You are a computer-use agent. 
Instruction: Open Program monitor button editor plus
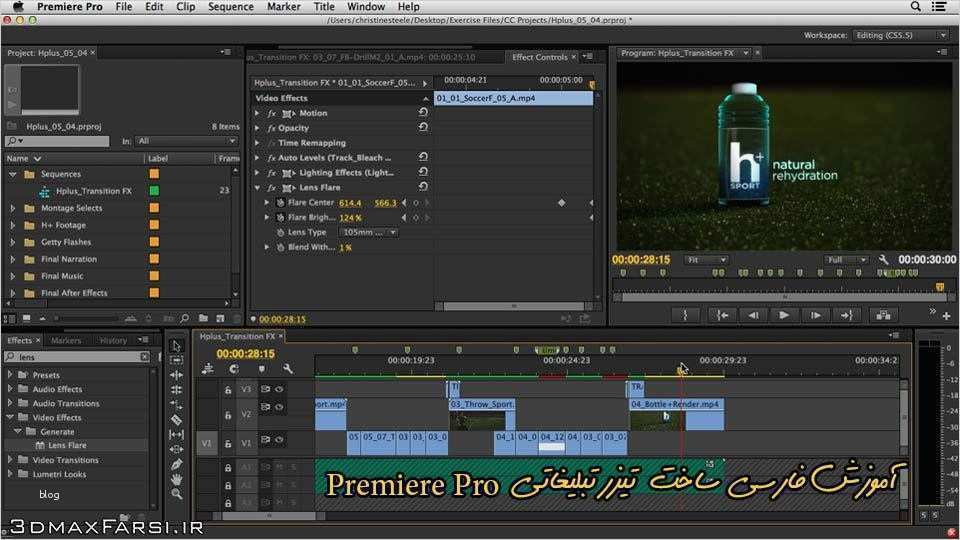pyautogui.click(x=947, y=316)
